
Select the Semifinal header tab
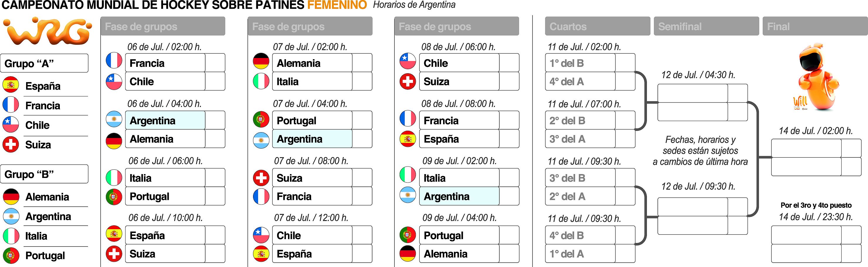pyautogui.click(x=706, y=26)
